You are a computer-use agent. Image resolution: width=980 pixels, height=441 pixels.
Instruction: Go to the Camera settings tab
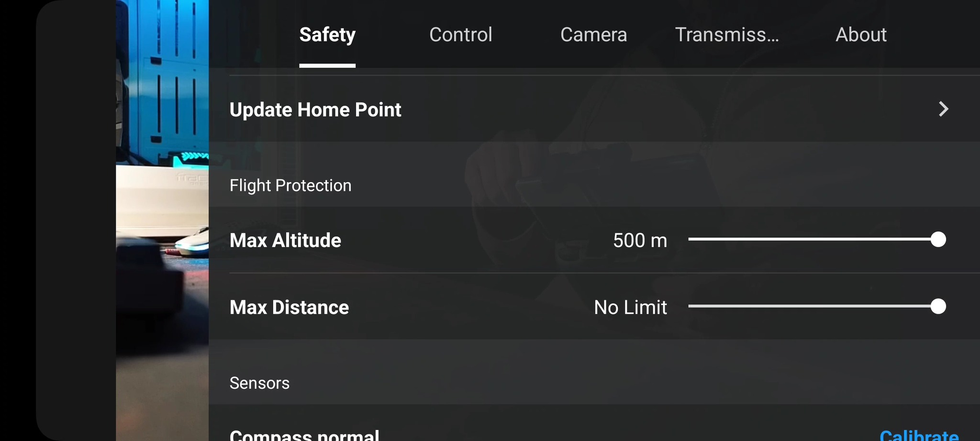[x=593, y=34]
